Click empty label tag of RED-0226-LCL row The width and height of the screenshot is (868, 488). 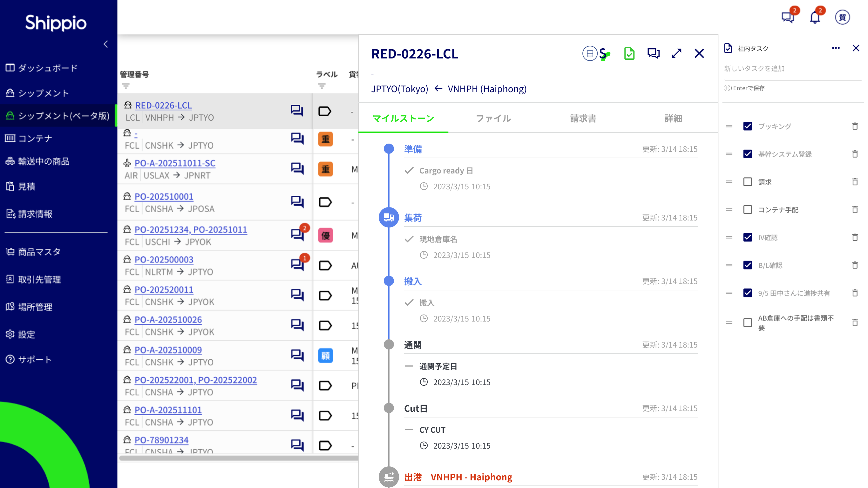[x=325, y=111]
